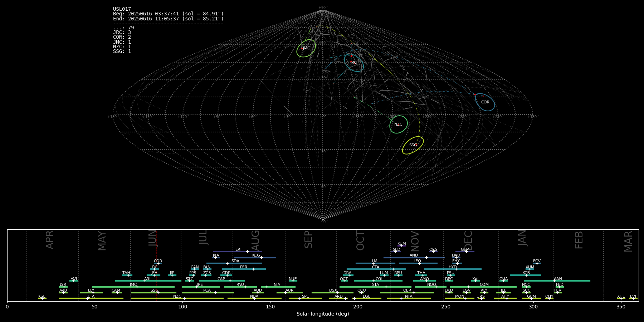Image resolution: width=644 pixels, height=322 pixels.
Task: Click the 'Beg: 20250616 03:37:41' line
Action: (168, 14)
